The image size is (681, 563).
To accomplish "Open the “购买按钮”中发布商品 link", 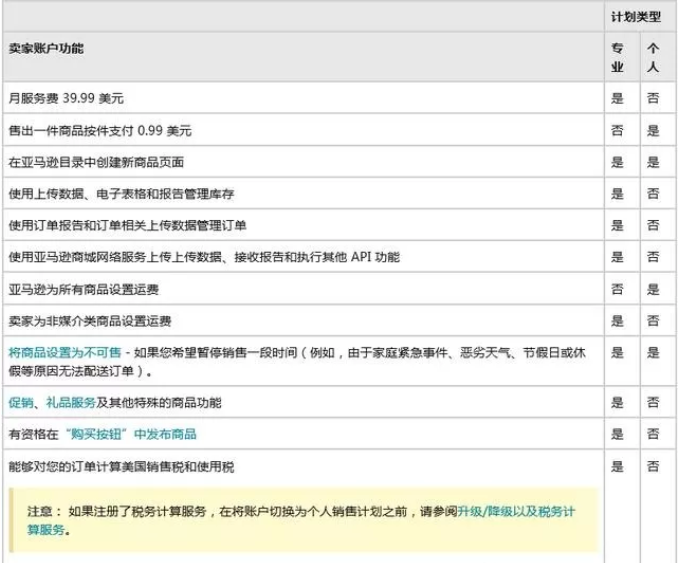I will point(131,434).
